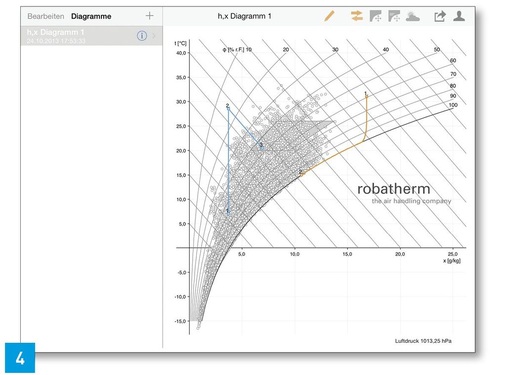Click the Luftdruck 1013,25 hPa label
Viewport: 506px width, 375px height.
423,341
